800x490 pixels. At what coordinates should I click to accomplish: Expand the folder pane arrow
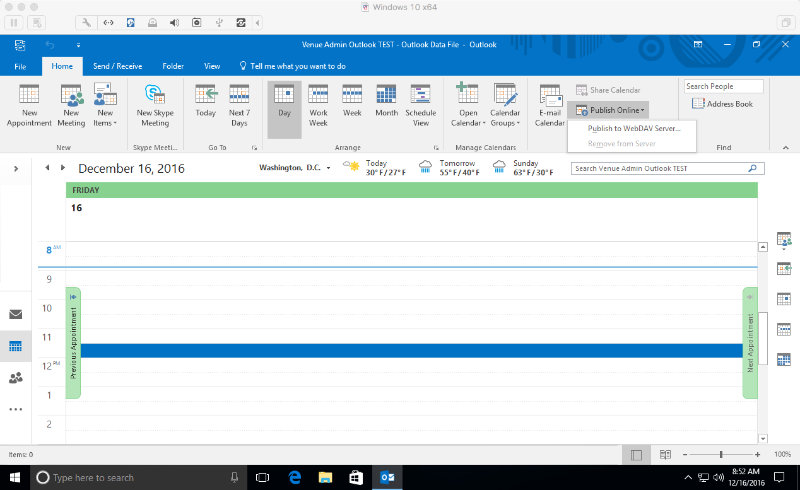pos(16,168)
